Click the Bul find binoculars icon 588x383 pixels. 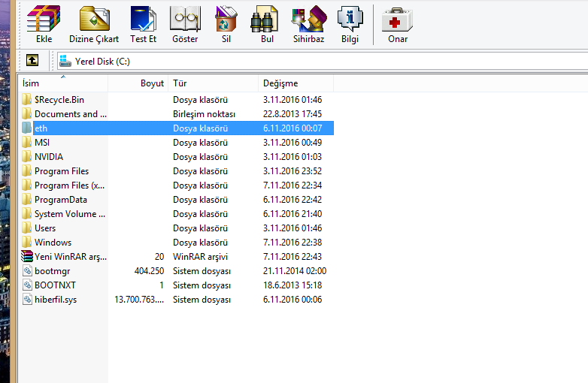(x=265, y=19)
